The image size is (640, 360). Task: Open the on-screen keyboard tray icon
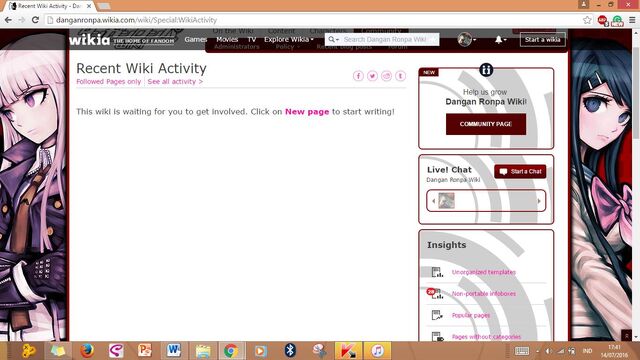[x=522, y=351]
